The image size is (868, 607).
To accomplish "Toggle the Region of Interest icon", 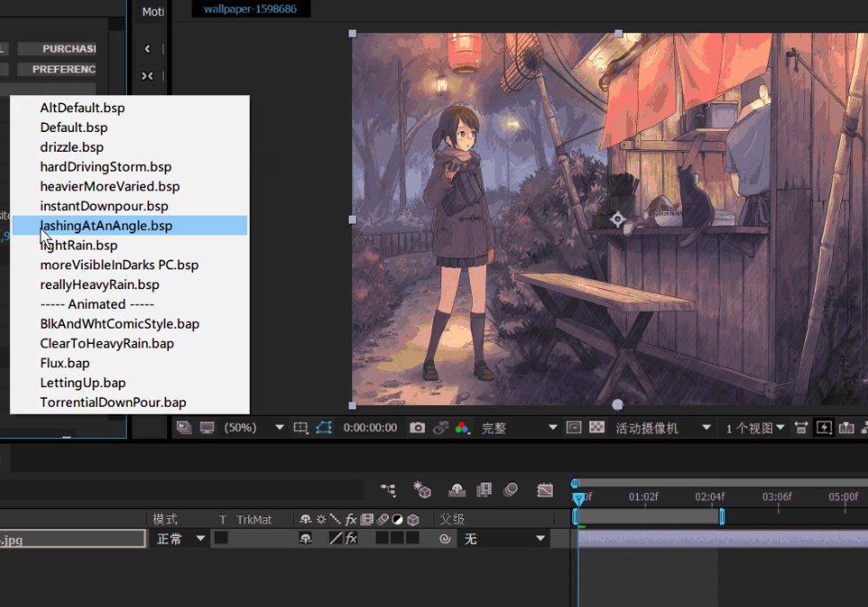I will pos(573,427).
